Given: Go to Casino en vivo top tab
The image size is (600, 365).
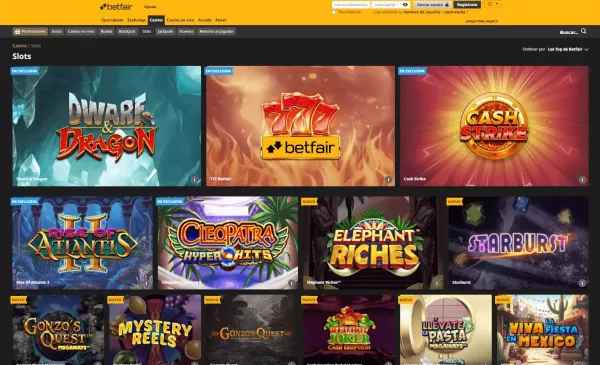Looking at the screenshot, I should tap(180, 20).
